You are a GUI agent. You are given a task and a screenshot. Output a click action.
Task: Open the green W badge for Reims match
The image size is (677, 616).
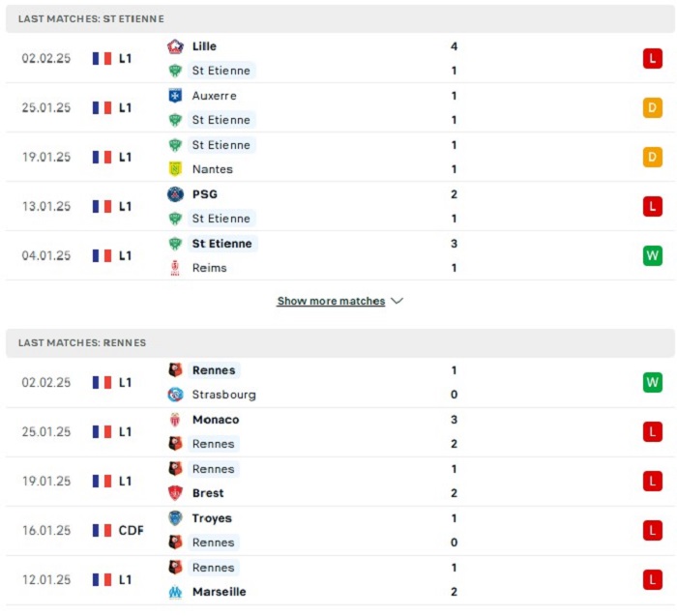click(x=653, y=255)
